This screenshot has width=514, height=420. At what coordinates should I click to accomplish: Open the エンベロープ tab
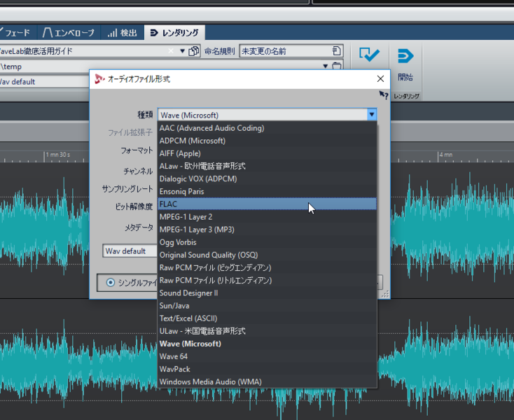[x=68, y=33]
